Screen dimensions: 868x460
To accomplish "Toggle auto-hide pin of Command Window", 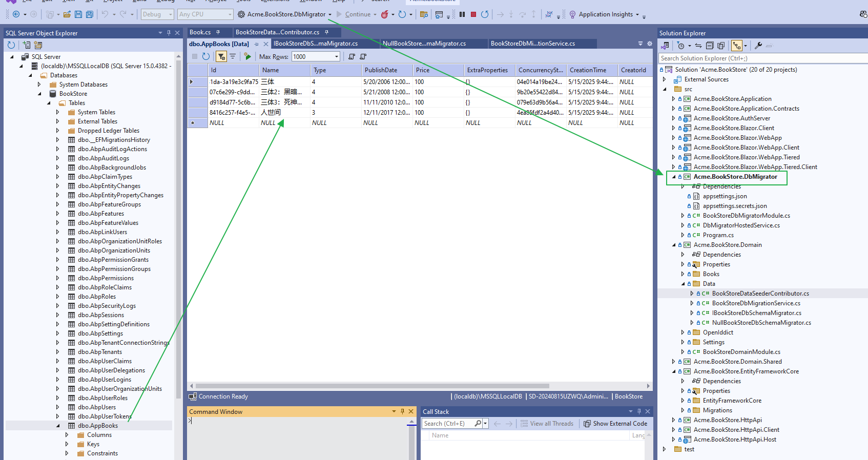I will [402, 411].
